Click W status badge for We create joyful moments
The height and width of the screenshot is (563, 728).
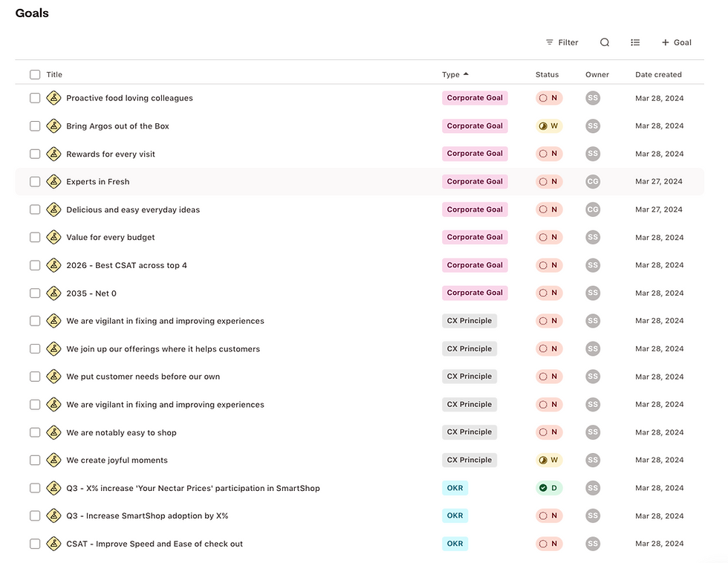click(x=549, y=460)
